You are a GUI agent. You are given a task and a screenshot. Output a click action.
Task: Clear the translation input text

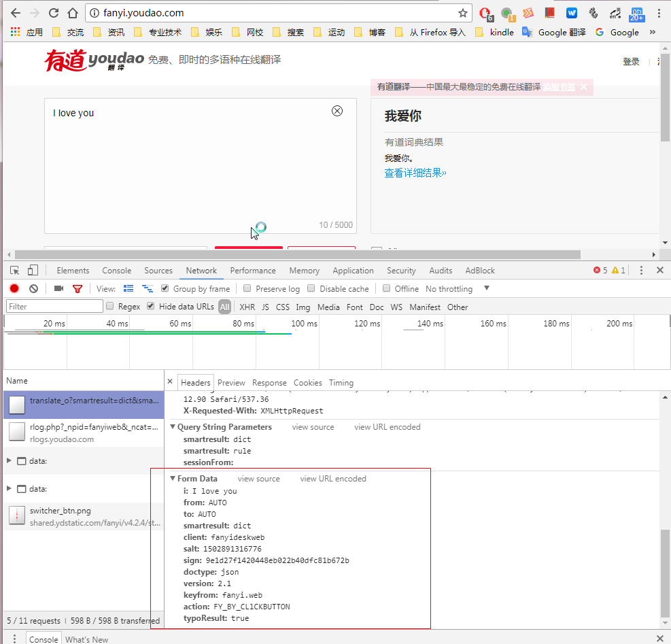point(337,111)
